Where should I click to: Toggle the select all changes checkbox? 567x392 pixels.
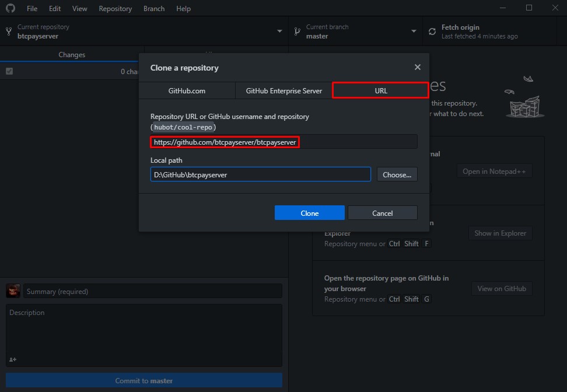click(x=9, y=71)
